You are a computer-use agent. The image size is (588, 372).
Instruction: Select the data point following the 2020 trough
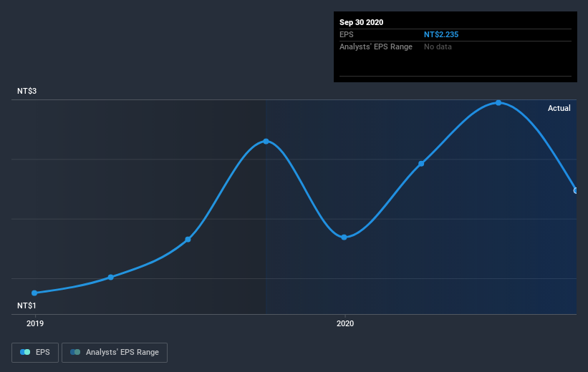click(x=421, y=164)
